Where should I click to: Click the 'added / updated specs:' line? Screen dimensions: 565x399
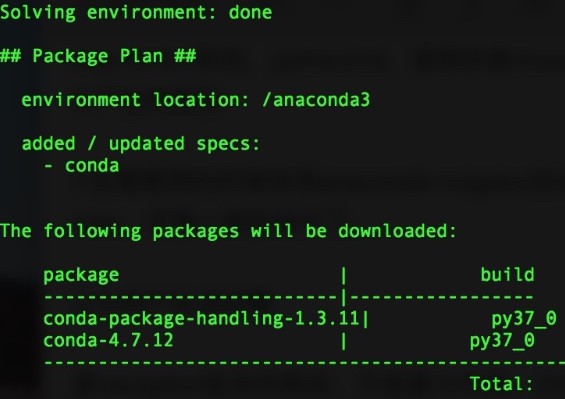tap(141, 144)
